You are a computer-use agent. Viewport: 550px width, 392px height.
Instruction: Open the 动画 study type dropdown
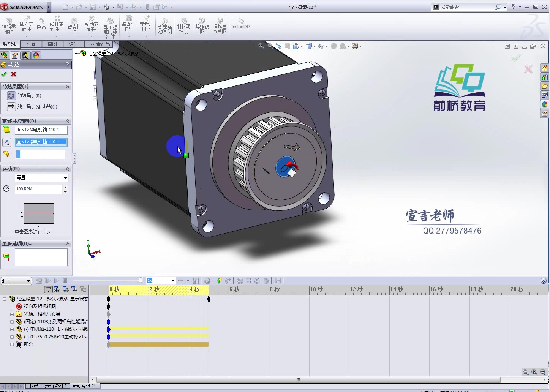pos(16,281)
